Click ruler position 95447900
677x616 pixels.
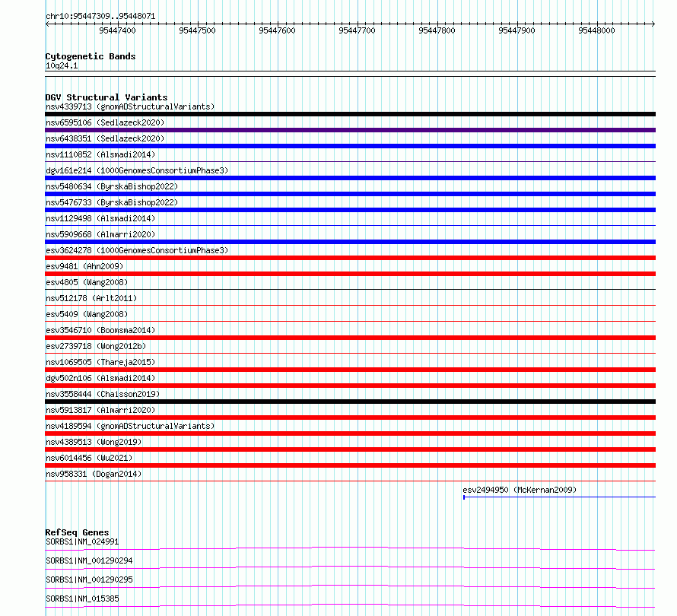(516, 30)
